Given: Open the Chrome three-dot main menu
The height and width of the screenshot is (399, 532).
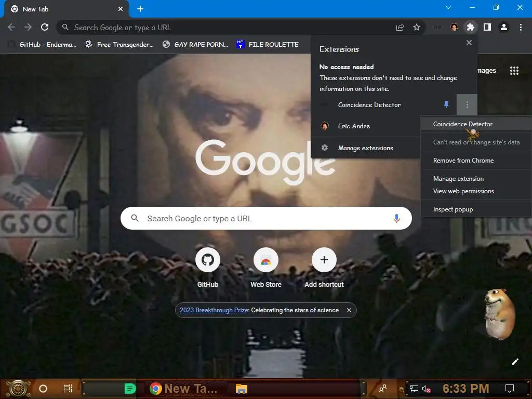Looking at the screenshot, I should click(x=521, y=27).
